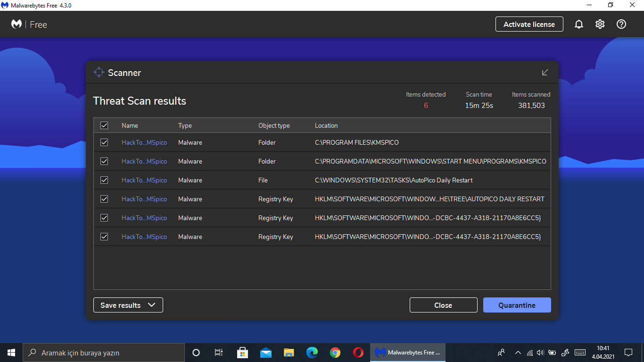
Task: Uncheck the TREE\AUTOPICO DAILY RESTART registry key checkbox
Action: tap(104, 199)
